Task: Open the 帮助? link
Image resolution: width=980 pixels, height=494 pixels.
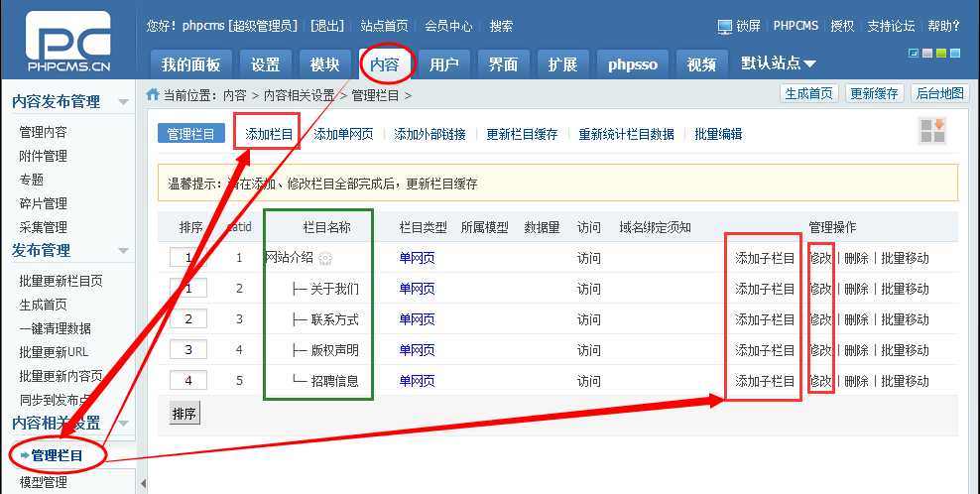Action: [943, 26]
